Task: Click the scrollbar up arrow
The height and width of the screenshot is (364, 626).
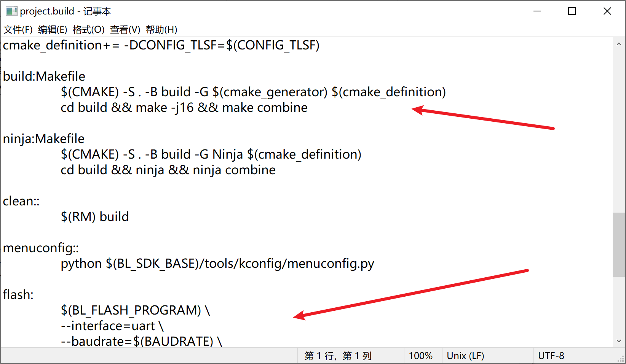Action: (619, 44)
